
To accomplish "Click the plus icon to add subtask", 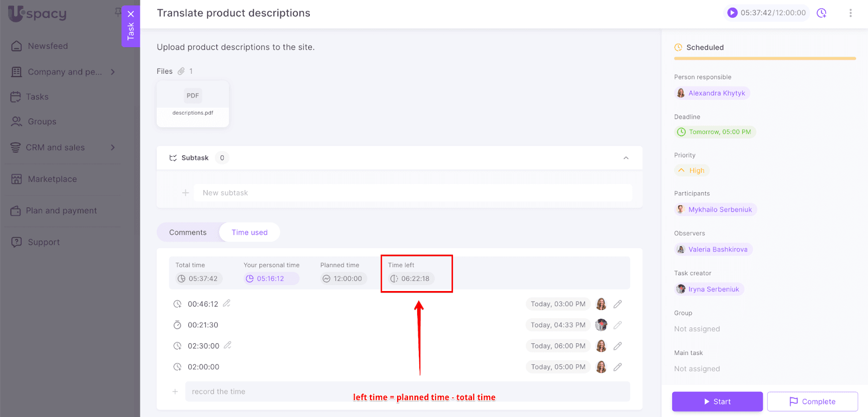I will pos(186,193).
